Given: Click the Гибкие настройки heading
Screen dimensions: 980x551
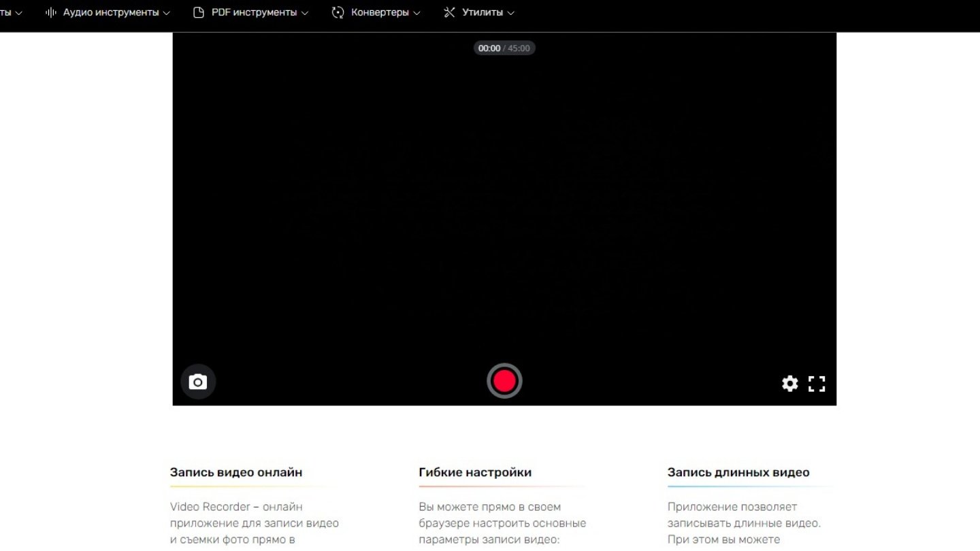Looking at the screenshot, I should pyautogui.click(x=475, y=472).
